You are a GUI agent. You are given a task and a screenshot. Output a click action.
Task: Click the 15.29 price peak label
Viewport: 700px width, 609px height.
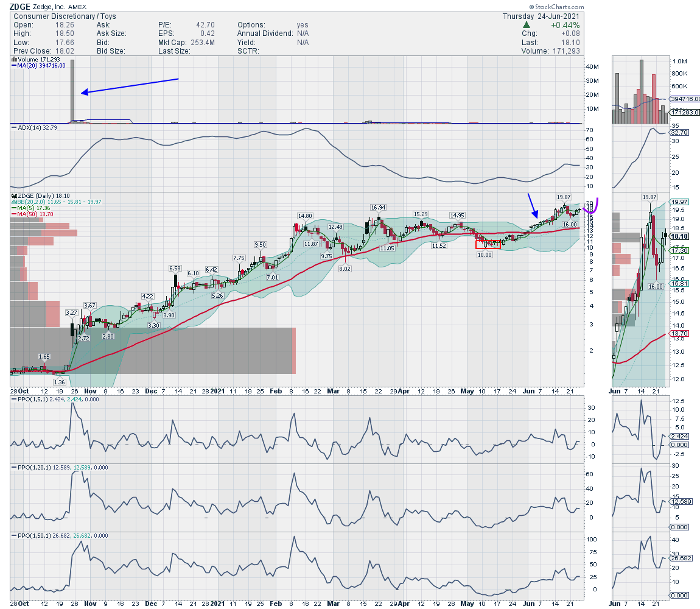click(x=421, y=214)
